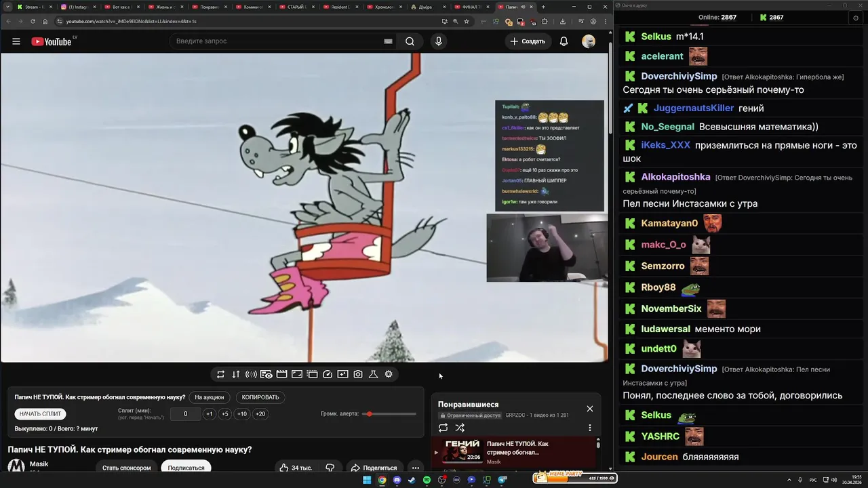The height and width of the screenshot is (488, 868).
Task: Open browser extensions puzzle icon
Action: (x=545, y=21)
